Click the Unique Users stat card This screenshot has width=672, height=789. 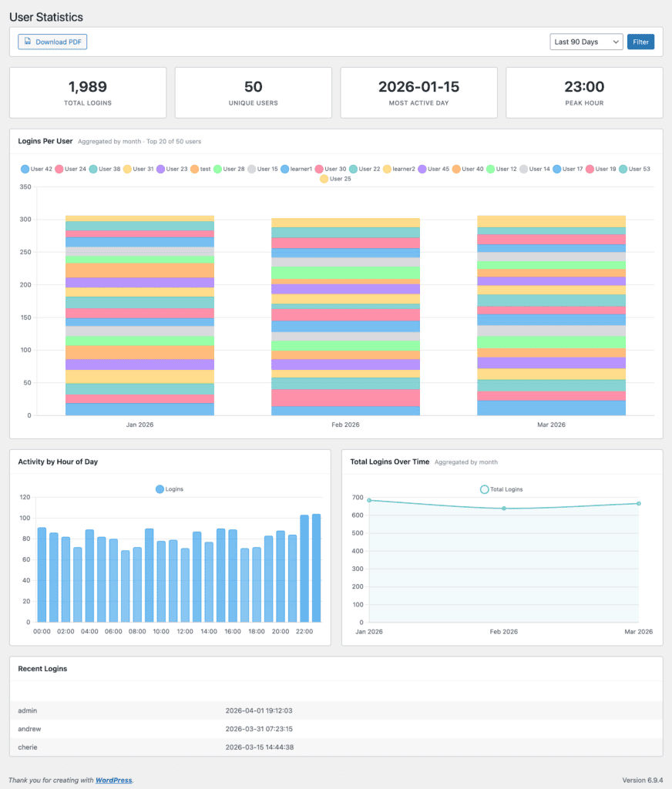(x=253, y=92)
